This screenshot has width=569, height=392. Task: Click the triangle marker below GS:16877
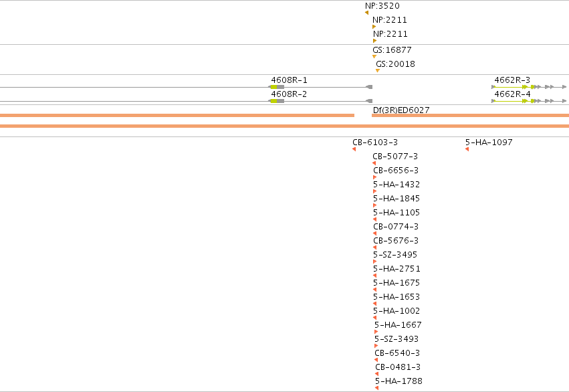[374, 57]
